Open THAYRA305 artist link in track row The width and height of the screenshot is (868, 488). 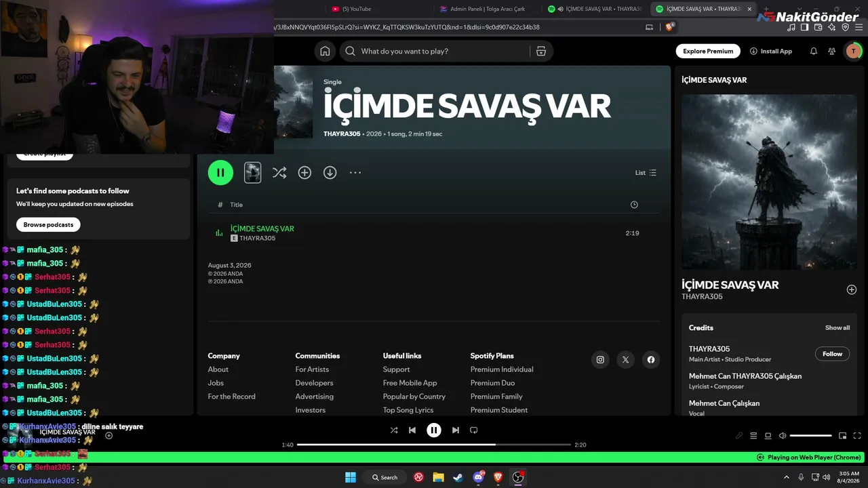coord(258,239)
